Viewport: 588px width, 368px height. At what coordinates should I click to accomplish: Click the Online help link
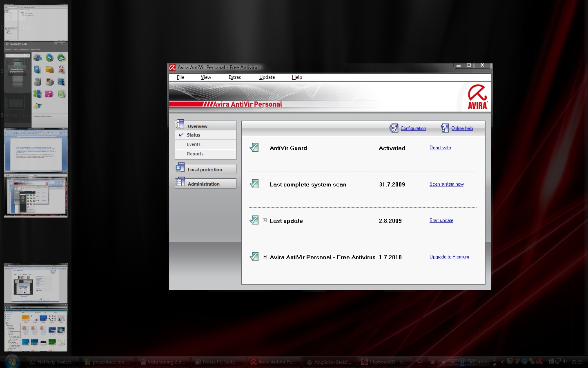click(x=462, y=128)
